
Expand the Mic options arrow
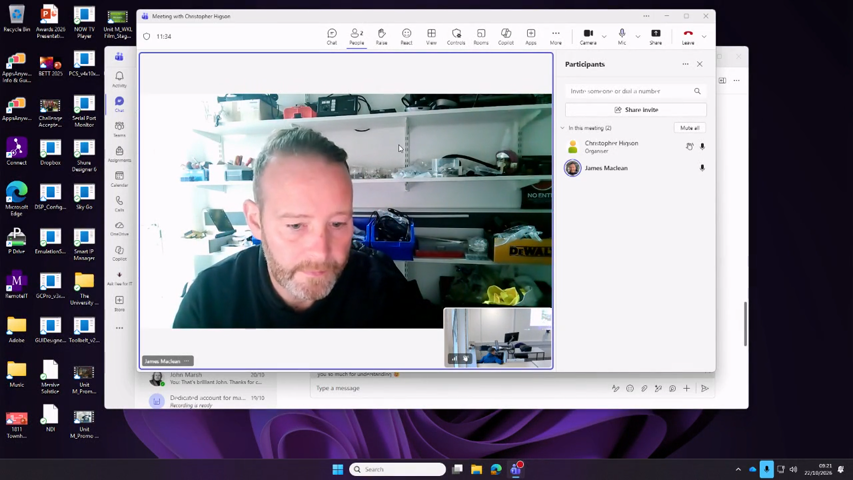pyautogui.click(x=638, y=37)
